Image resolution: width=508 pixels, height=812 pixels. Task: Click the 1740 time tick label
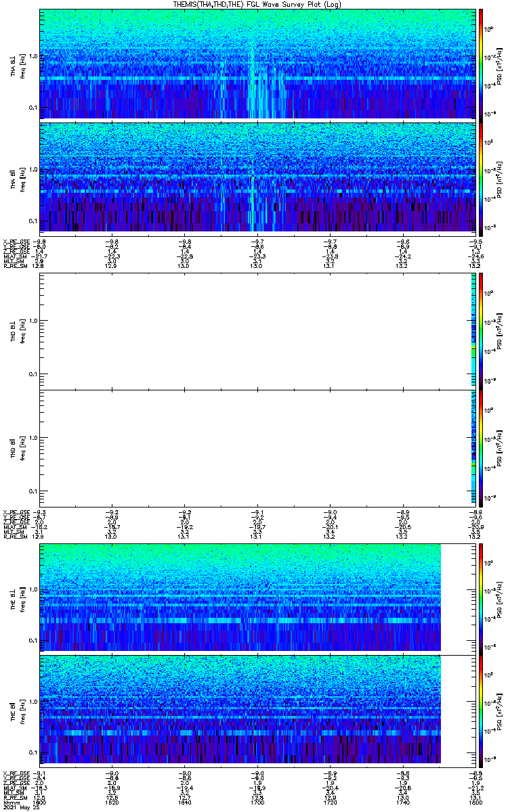(403, 803)
